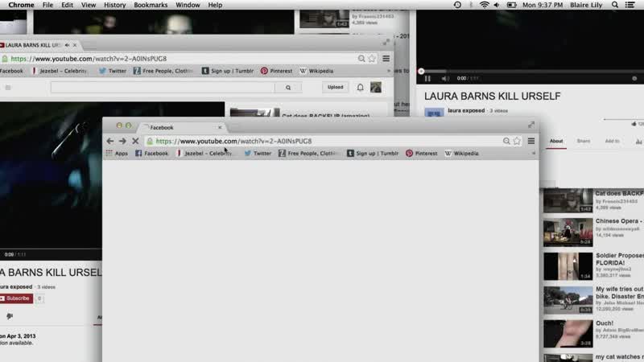Click the YouTube Upload button
Screen dimensions: 644x362
click(335, 87)
